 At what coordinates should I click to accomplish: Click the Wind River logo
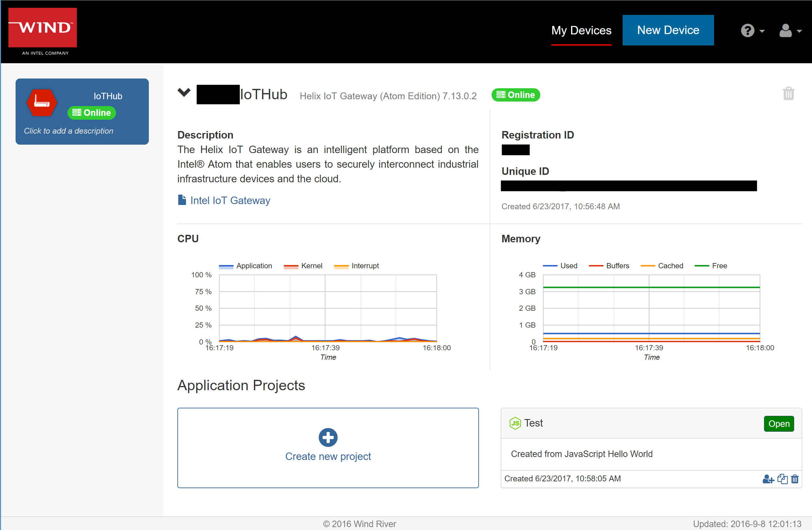tap(43, 31)
